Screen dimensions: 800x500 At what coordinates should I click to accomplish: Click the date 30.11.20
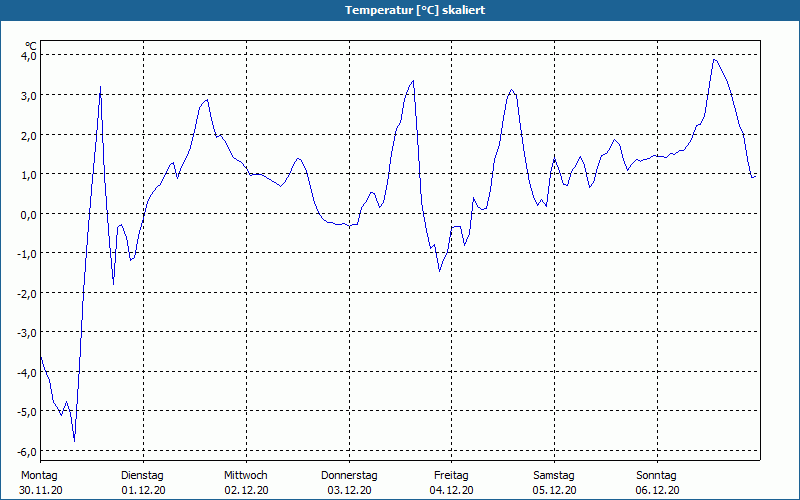click(41, 490)
